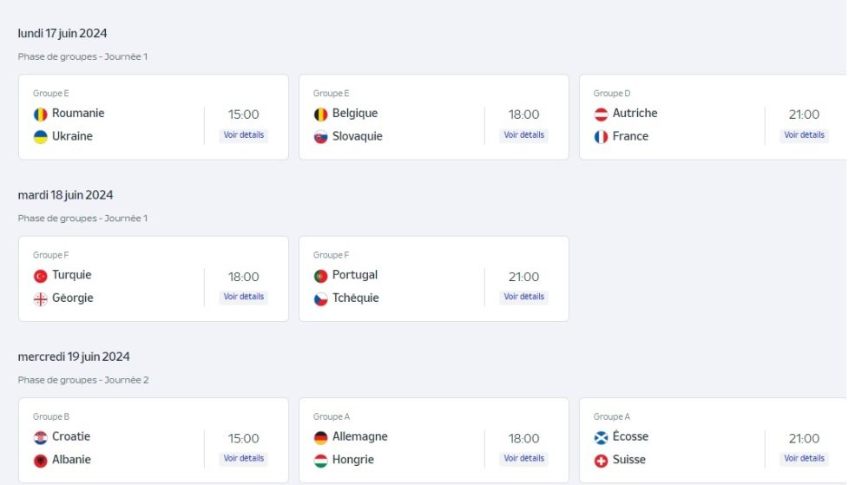Select the Belgium flag icon
The height and width of the screenshot is (485, 868).
coord(320,114)
